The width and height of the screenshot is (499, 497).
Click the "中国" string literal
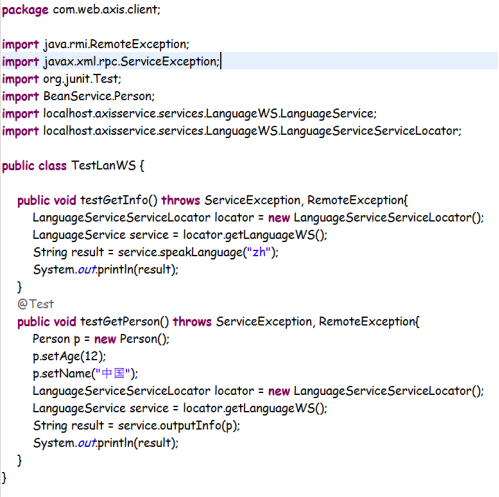pos(113,373)
